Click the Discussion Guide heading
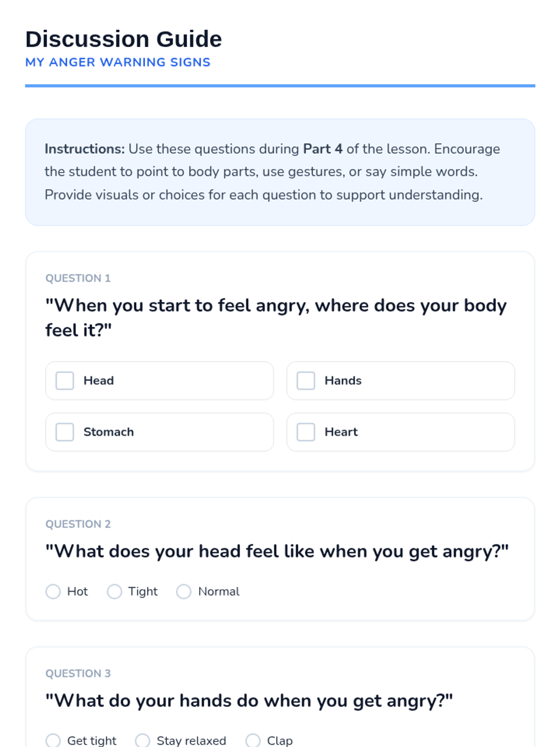Viewport: 560px width, 747px height. [124, 39]
